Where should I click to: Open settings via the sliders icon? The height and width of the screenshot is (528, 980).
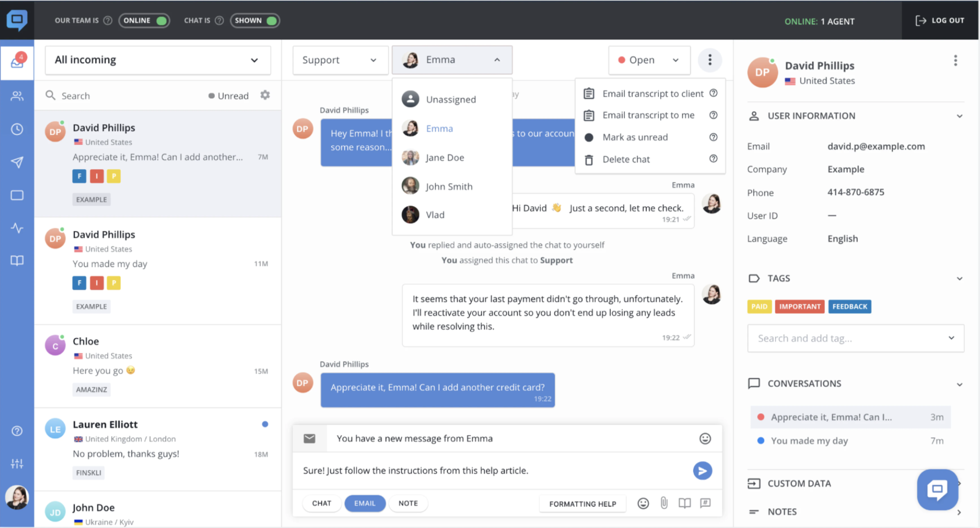[17, 464]
